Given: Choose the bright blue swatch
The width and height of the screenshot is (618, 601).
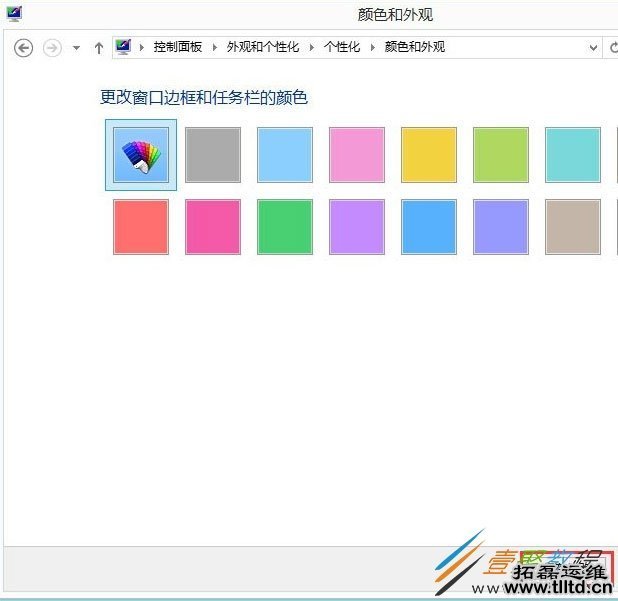Looking at the screenshot, I should [x=429, y=227].
